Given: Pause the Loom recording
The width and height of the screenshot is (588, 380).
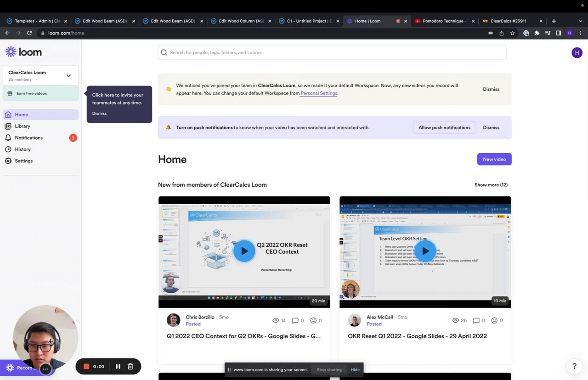Looking at the screenshot, I should (118, 366).
